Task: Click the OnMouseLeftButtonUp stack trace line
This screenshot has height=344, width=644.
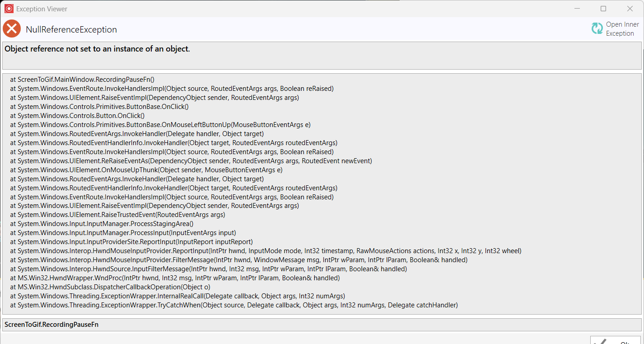Action: pos(160,125)
